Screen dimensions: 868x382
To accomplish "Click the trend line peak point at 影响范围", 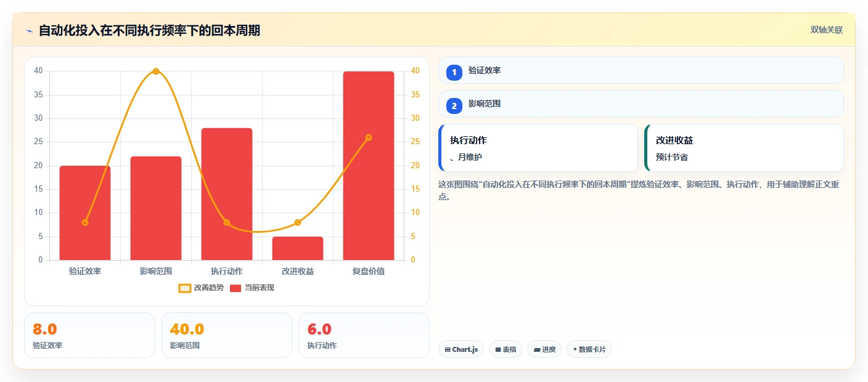I will [156, 71].
